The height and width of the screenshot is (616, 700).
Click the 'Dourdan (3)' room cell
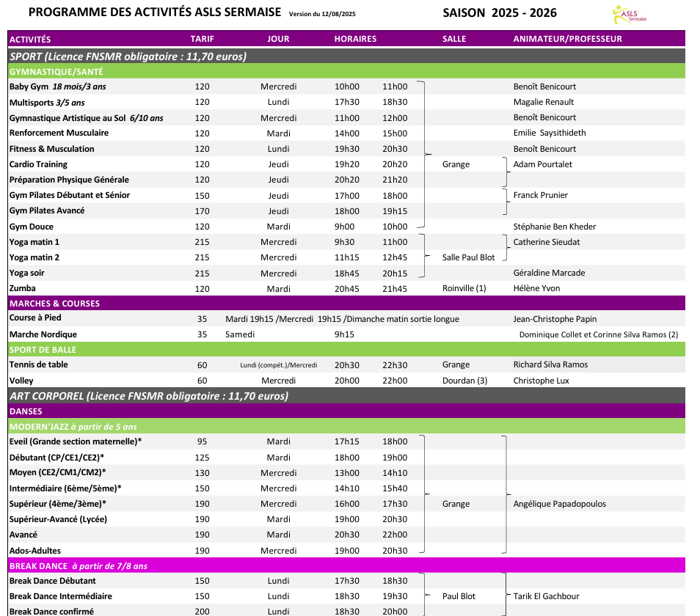464,381
